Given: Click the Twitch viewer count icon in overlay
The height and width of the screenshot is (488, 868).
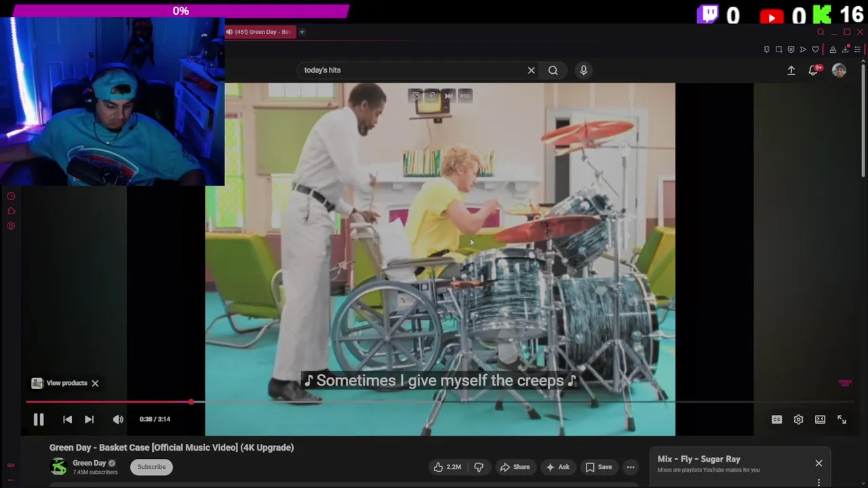Looking at the screenshot, I should tap(707, 14).
